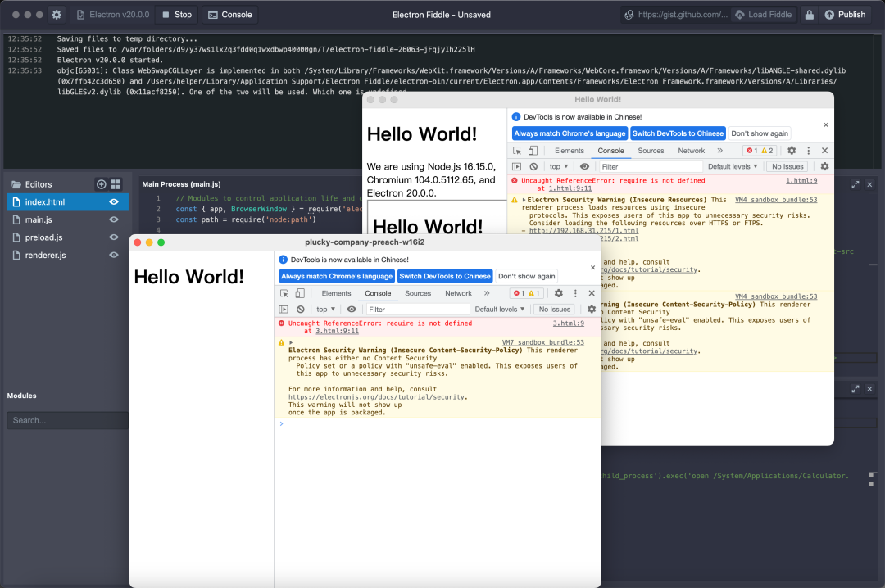Image resolution: width=885 pixels, height=588 pixels.
Task: Add a new editor file with plus icon
Action: tap(101, 184)
